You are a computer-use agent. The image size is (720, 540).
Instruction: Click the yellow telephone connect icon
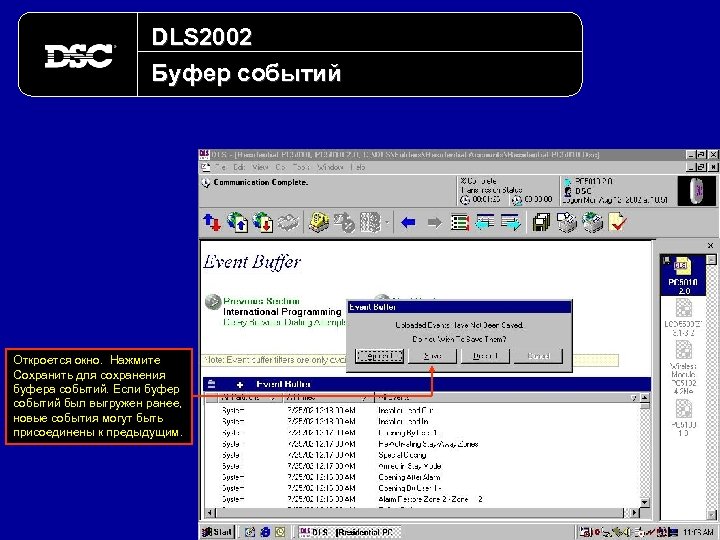click(x=318, y=223)
